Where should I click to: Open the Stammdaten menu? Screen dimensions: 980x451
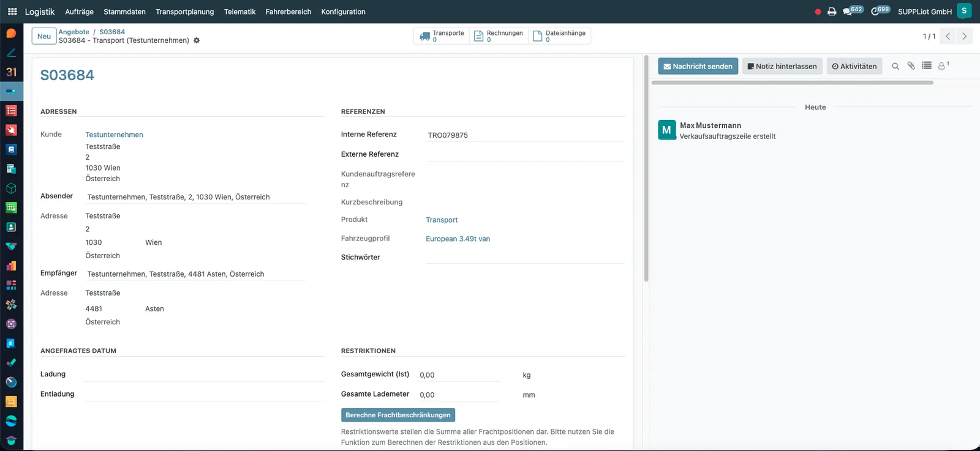coord(124,12)
